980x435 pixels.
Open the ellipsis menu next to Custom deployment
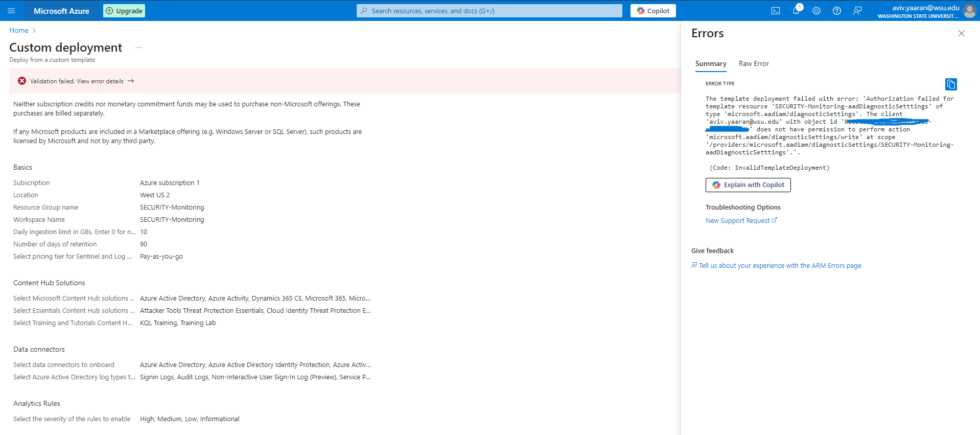coord(138,48)
